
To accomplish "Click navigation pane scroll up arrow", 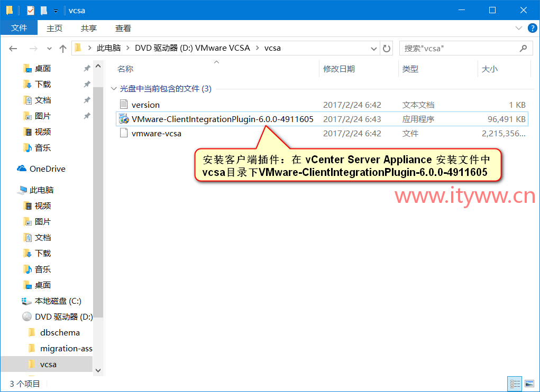I will pos(98,66).
